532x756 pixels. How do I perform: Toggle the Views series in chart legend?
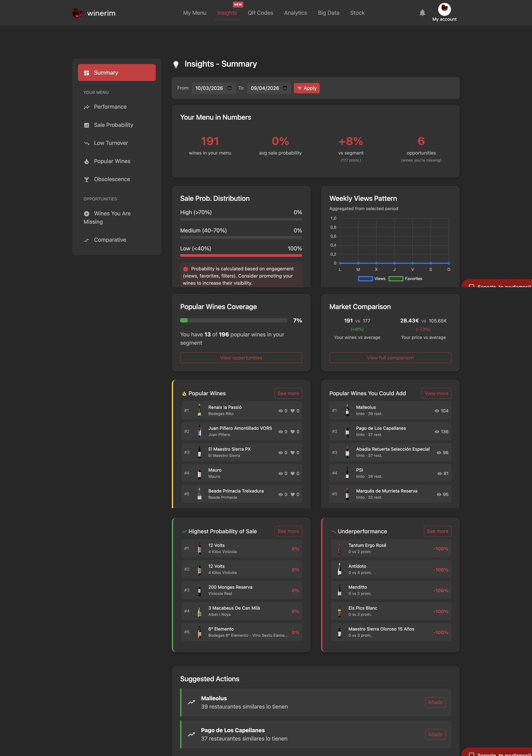[372, 279]
